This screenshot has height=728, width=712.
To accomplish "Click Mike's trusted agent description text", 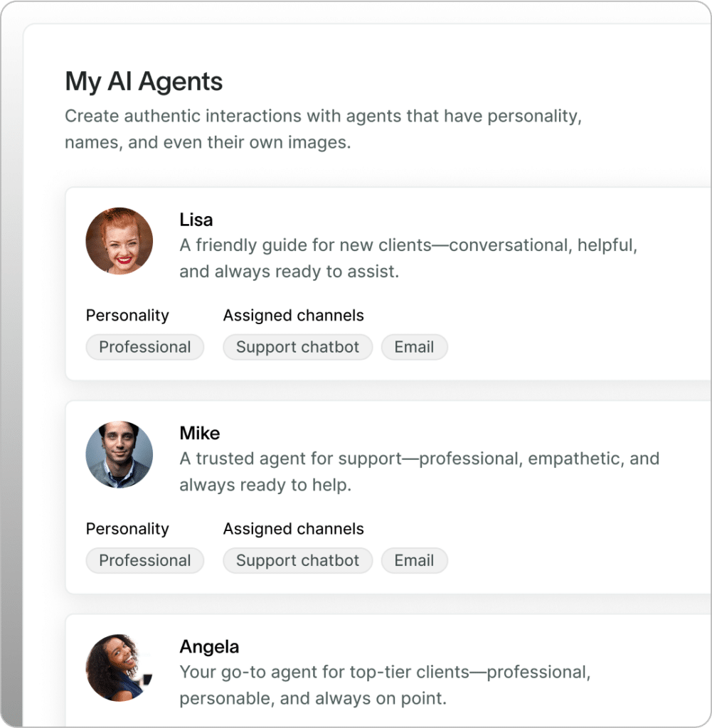I will click(x=420, y=472).
